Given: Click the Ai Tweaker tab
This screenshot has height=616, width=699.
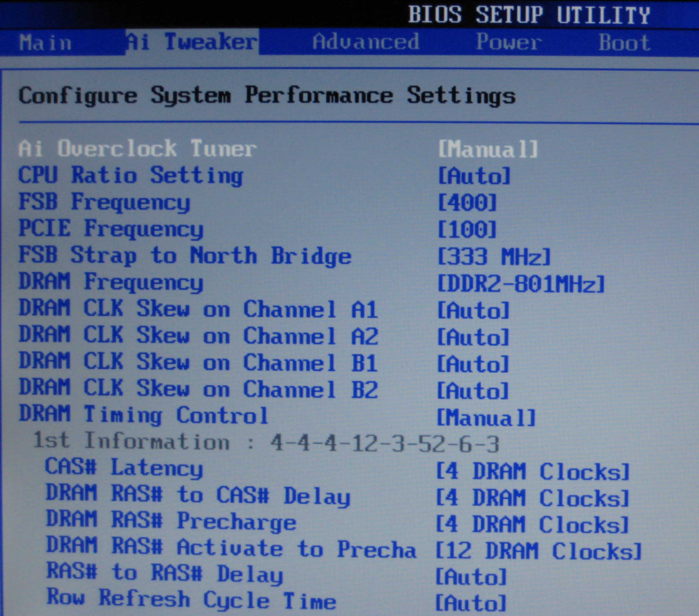Looking at the screenshot, I should 192,42.
